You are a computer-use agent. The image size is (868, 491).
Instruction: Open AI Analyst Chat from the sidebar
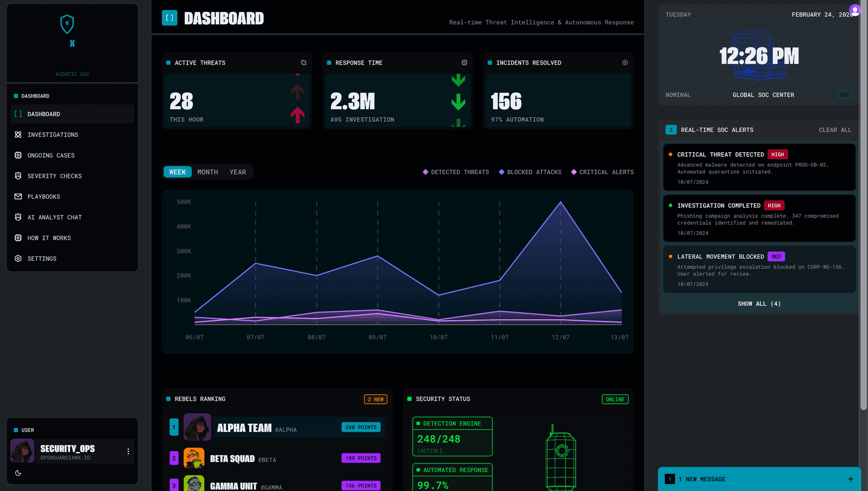click(56, 217)
